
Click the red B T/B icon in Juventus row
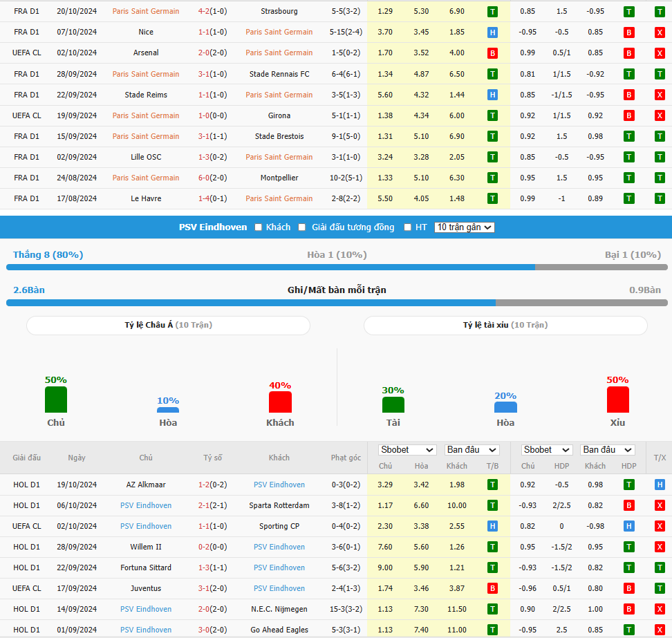point(492,589)
